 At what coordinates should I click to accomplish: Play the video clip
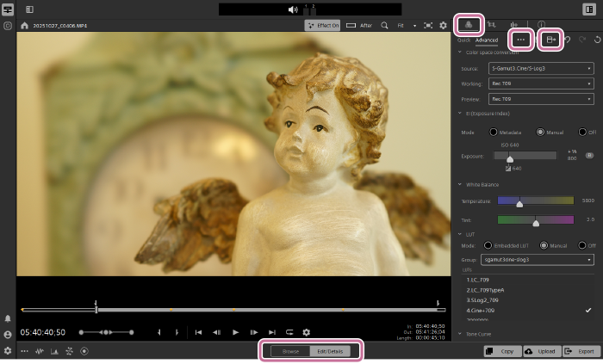pyautogui.click(x=235, y=332)
